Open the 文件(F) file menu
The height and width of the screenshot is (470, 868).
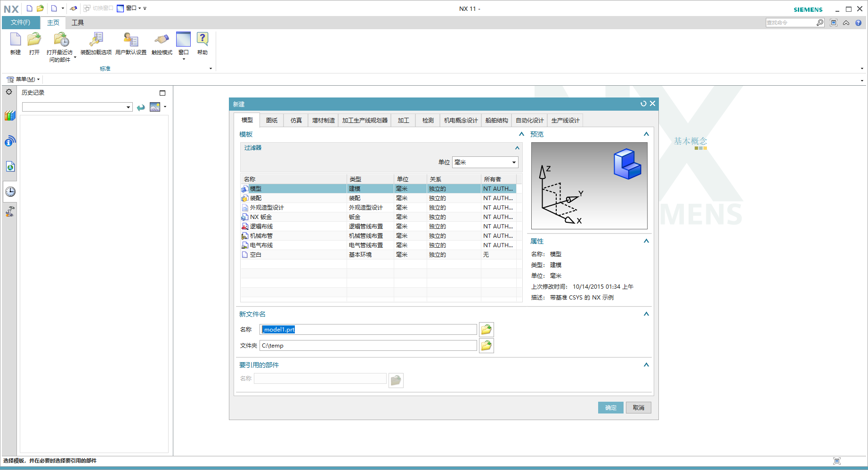tap(21, 23)
